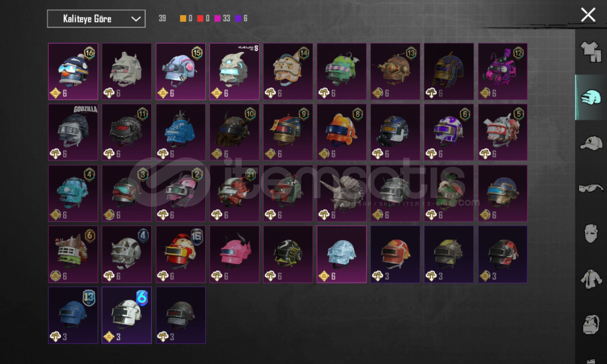Filter by the pink quality swatch
The image size is (607, 364).
tap(218, 19)
